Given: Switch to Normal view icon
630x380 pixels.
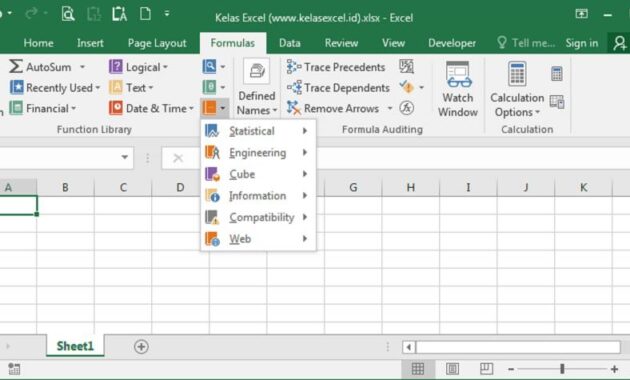Looking at the screenshot, I should [418, 368].
